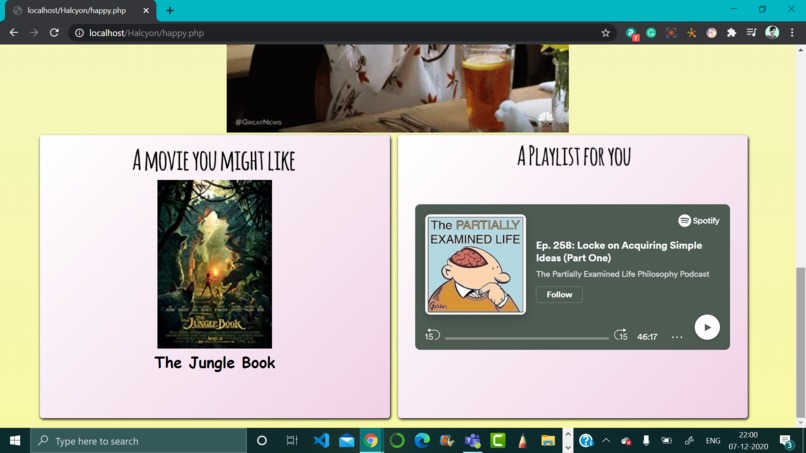Go back in browser history
This screenshot has width=806, height=453.
click(x=14, y=33)
